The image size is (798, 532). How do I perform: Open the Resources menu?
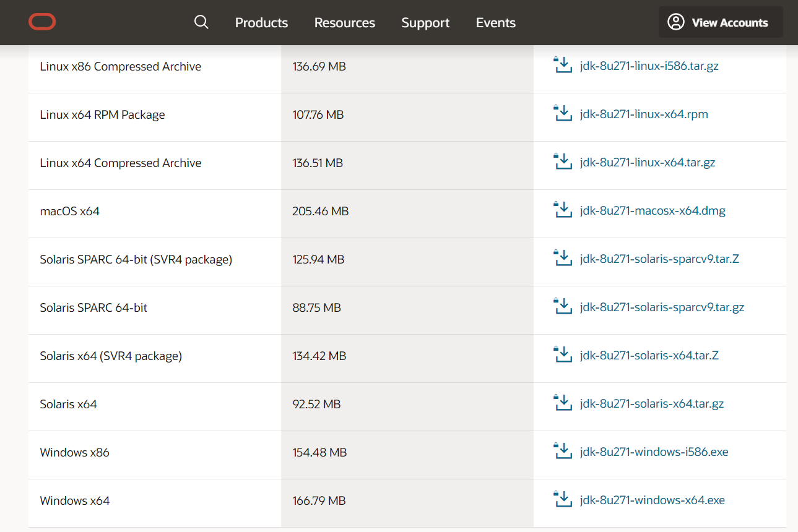345,23
